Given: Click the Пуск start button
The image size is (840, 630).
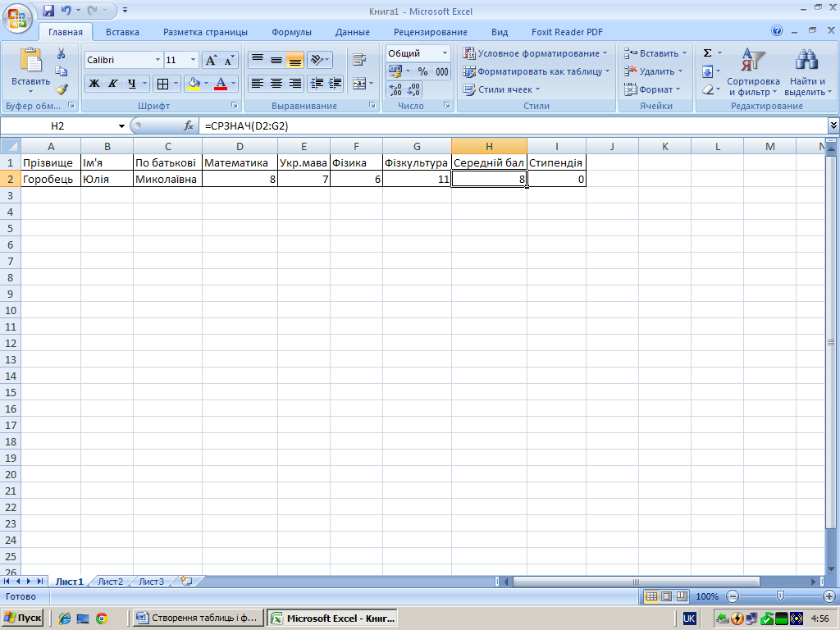Looking at the screenshot, I should (x=23, y=618).
